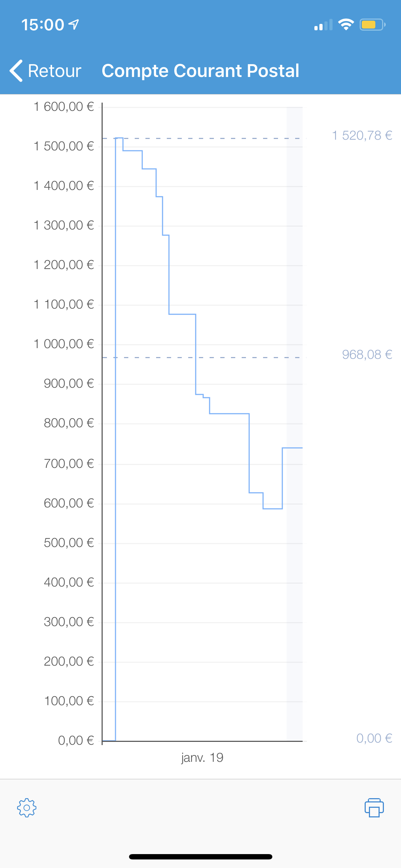This screenshot has width=401, height=868.
Task: Tap the janv. 19 date axis label
Action: [x=202, y=758]
